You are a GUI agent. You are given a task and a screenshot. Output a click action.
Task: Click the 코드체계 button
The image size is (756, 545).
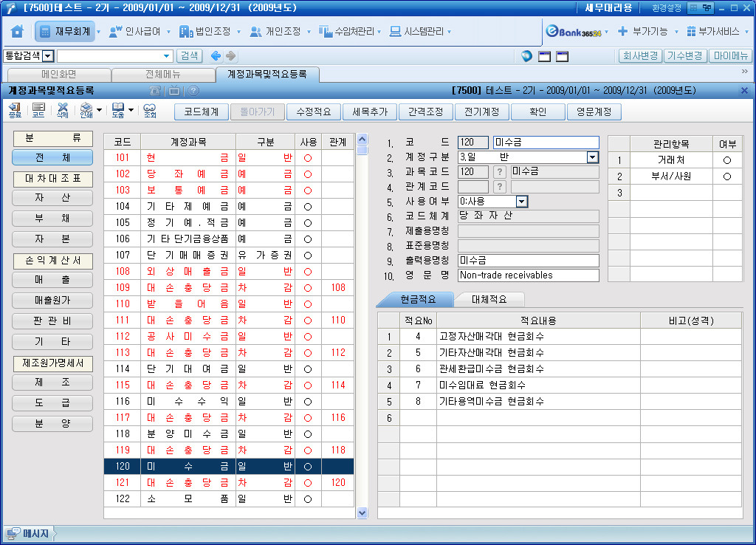point(201,112)
